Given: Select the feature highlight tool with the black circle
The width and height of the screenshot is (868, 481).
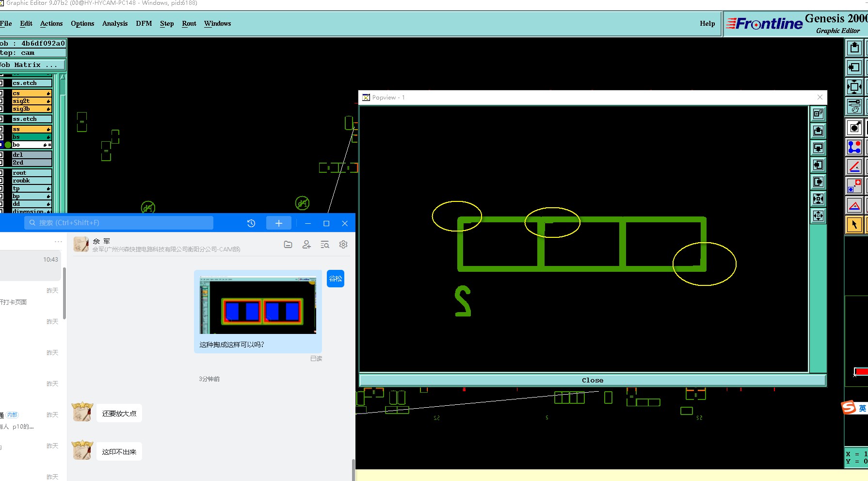Looking at the screenshot, I should click(854, 128).
